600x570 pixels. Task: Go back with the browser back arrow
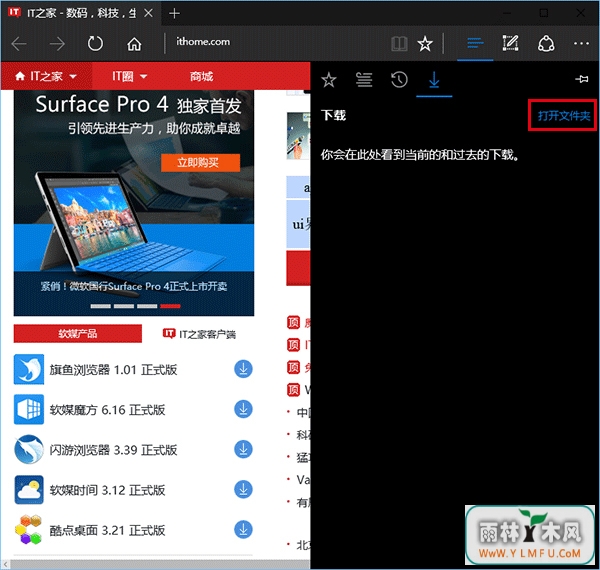(x=19, y=44)
